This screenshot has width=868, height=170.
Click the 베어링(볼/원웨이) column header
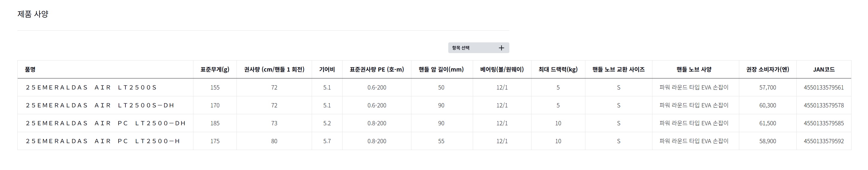point(502,69)
